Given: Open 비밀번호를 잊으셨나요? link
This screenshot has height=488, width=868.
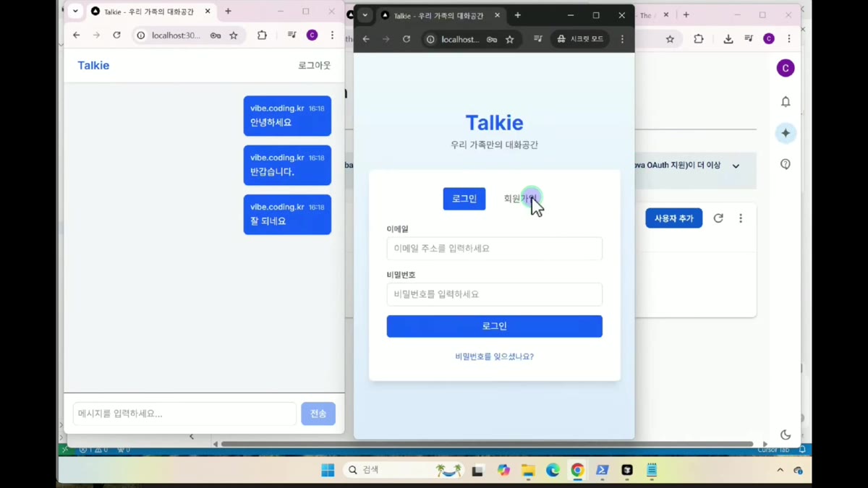Looking at the screenshot, I should (495, 356).
